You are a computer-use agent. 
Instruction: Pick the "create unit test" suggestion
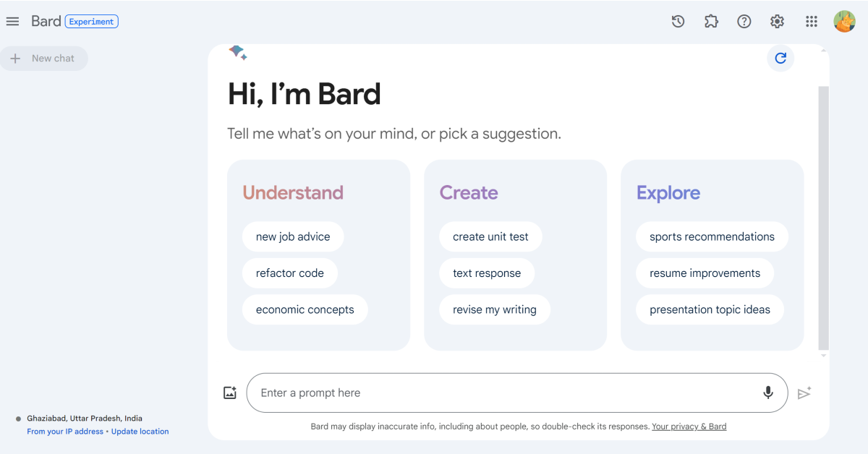tap(490, 236)
